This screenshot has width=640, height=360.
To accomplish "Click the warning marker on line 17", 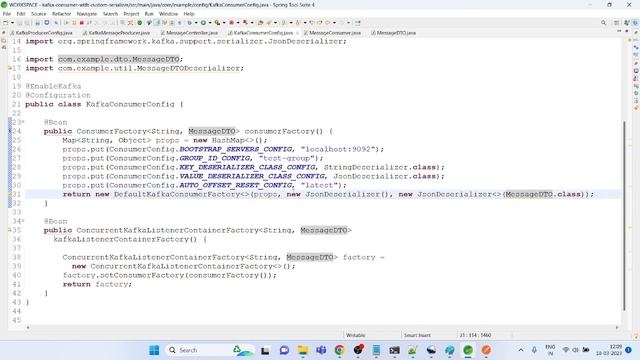I will pos(10,68).
